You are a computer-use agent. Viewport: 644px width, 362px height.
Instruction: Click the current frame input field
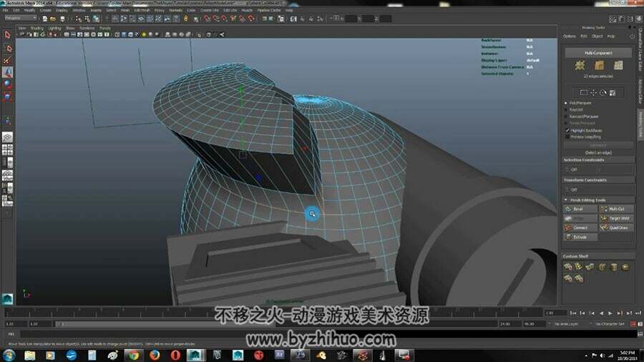click(x=555, y=313)
